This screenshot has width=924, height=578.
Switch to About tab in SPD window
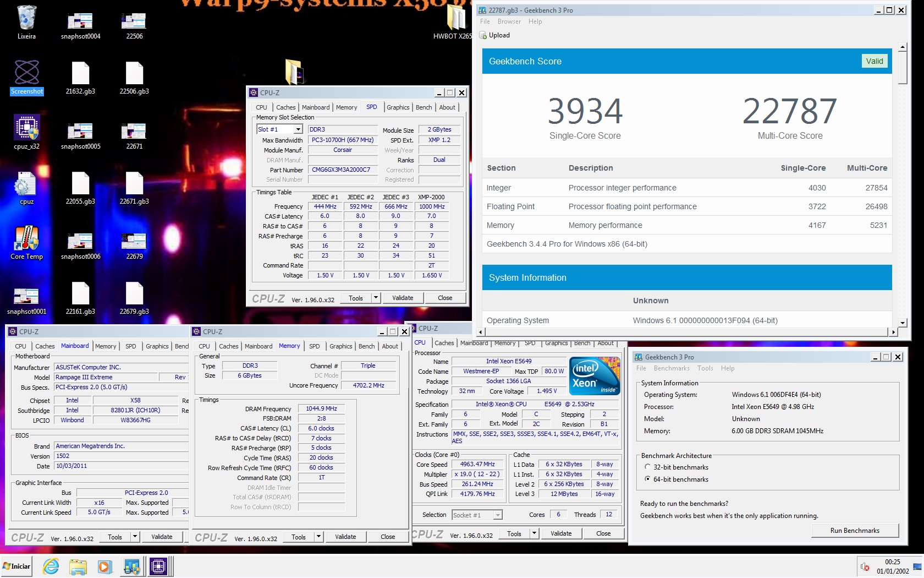(x=447, y=107)
